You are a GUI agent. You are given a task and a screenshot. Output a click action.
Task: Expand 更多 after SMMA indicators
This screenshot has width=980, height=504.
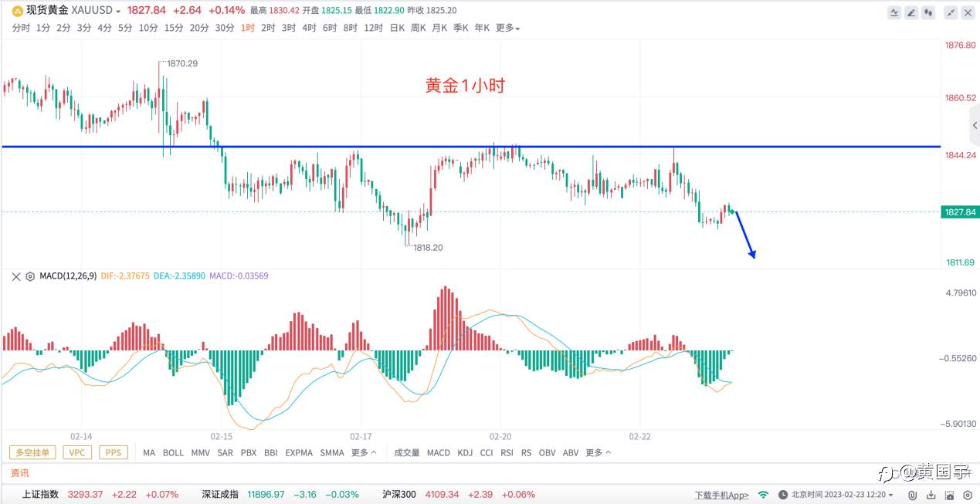[364, 453]
